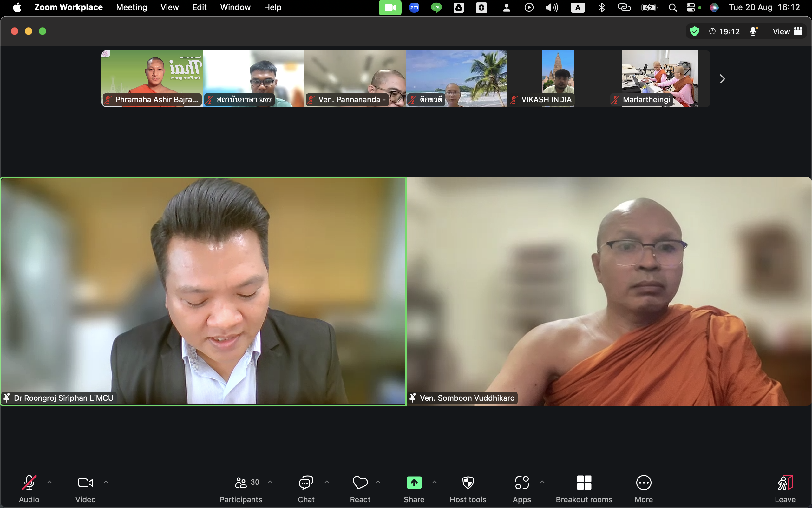
Task: Click the blue Zoom status menu bar icon
Action: coord(414,7)
